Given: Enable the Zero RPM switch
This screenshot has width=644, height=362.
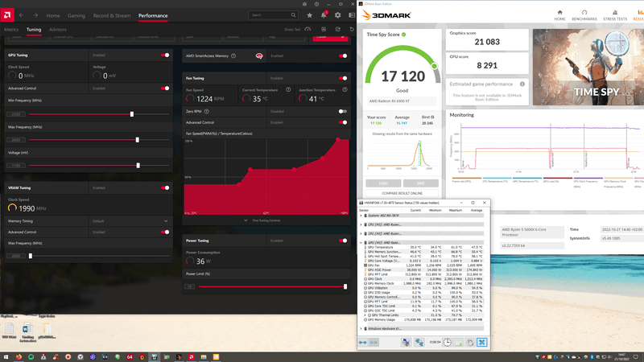Looking at the screenshot, I should click(343, 111).
